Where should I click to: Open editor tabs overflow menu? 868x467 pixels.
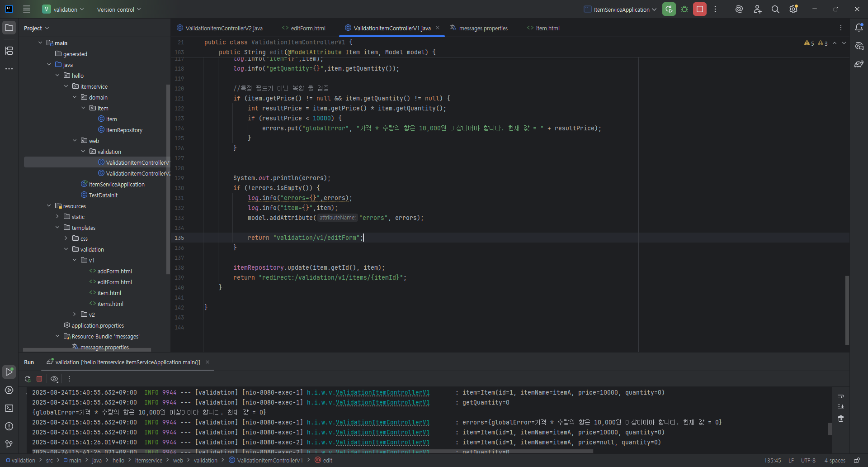tap(841, 28)
